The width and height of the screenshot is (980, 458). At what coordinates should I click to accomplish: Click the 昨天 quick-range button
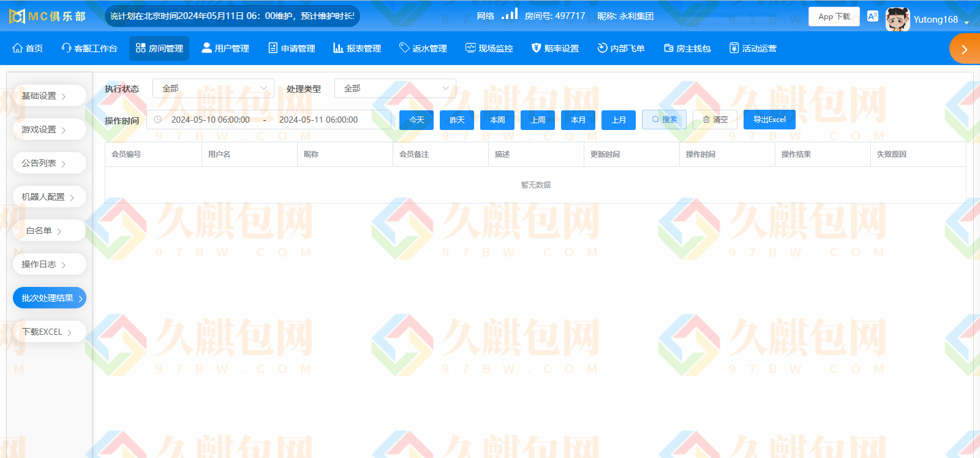457,120
